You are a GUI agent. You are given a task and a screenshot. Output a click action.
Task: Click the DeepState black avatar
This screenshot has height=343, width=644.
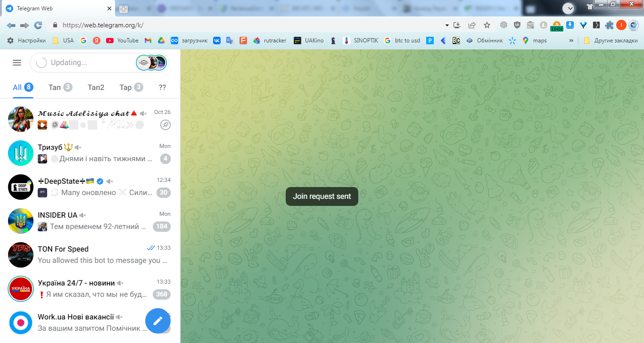point(21,187)
